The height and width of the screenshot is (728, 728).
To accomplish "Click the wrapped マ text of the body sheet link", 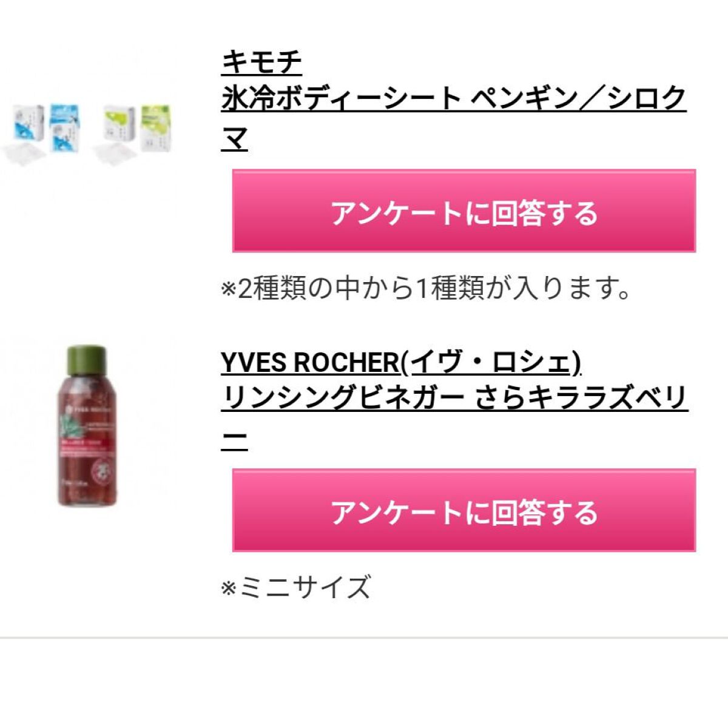I will coord(235,140).
